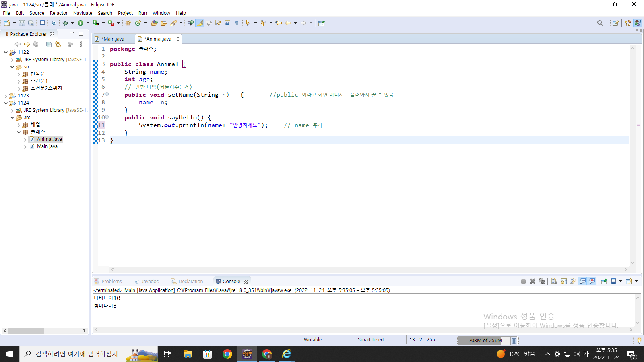
Task: Switch to the Java perspective icon
Action: pos(638,23)
